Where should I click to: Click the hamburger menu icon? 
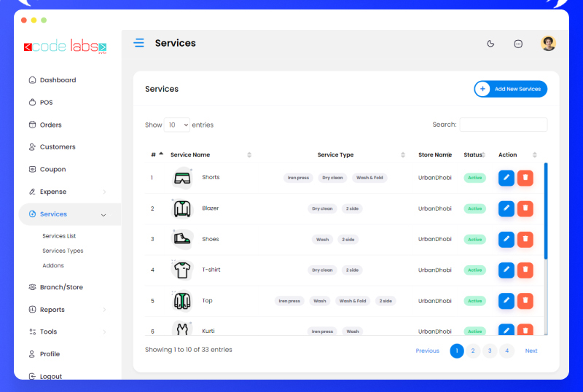pyautogui.click(x=138, y=43)
